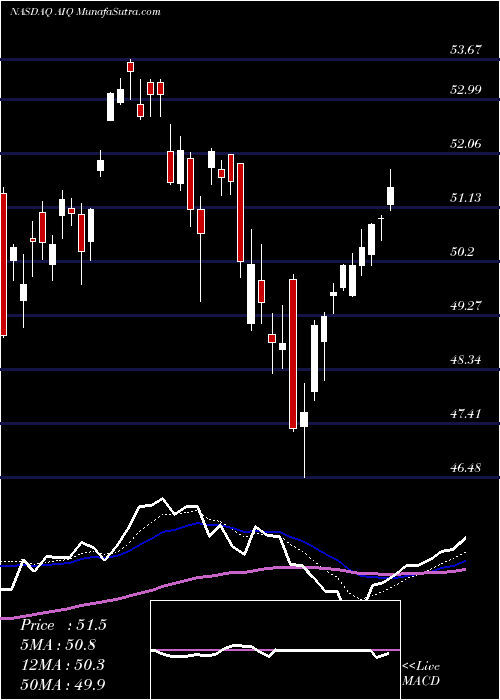
Task: Click the 46.48 price level label
Action: tap(465, 468)
